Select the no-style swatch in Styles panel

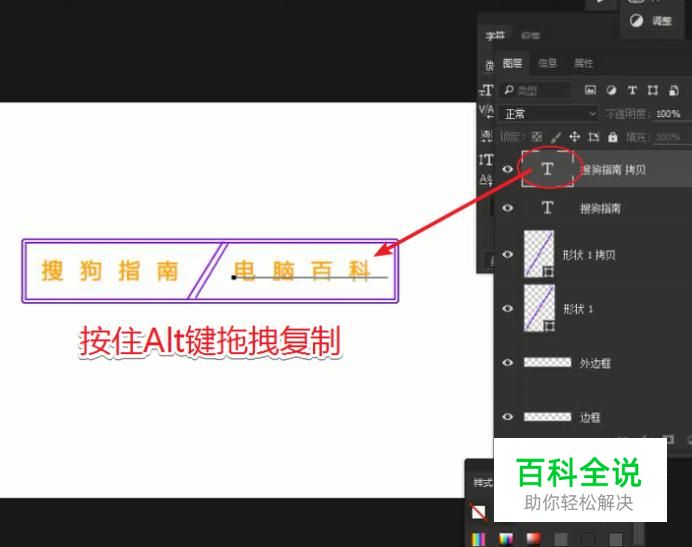click(478, 512)
